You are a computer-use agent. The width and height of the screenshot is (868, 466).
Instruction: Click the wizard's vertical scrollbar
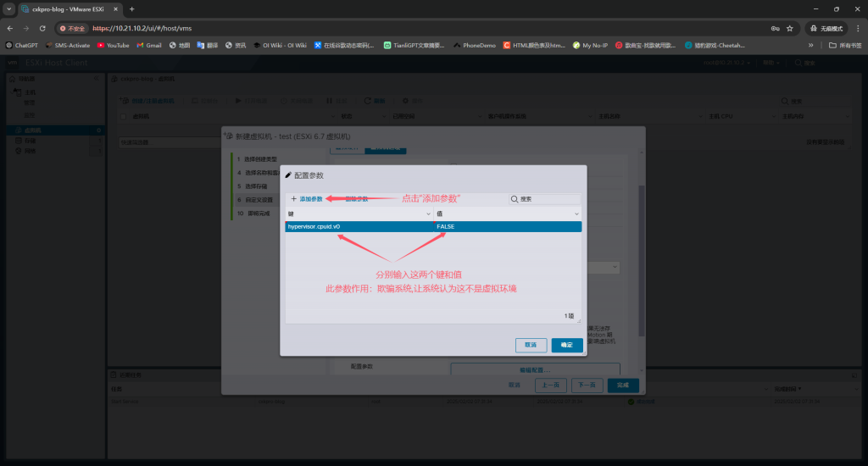pyautogui.click(x=642, y=260)
